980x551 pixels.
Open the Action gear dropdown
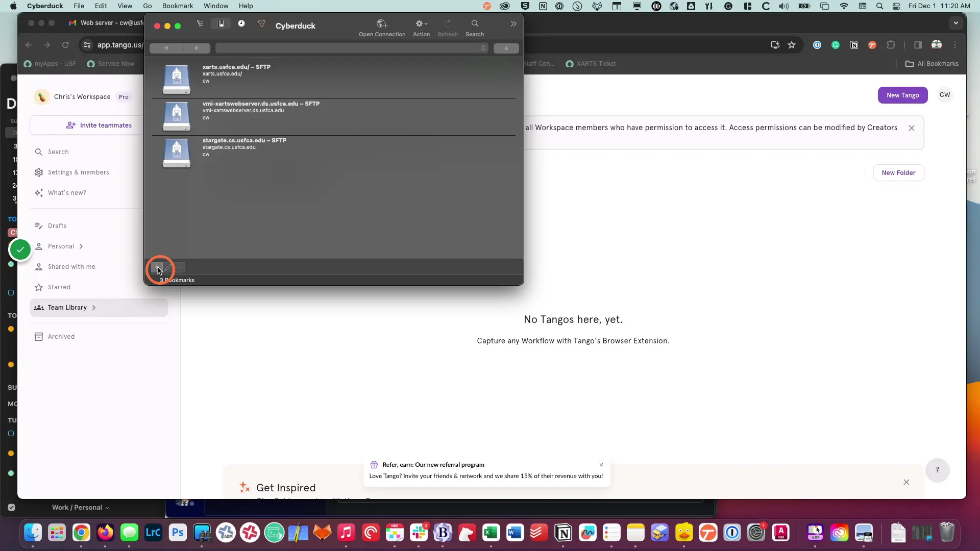[421, 28]
